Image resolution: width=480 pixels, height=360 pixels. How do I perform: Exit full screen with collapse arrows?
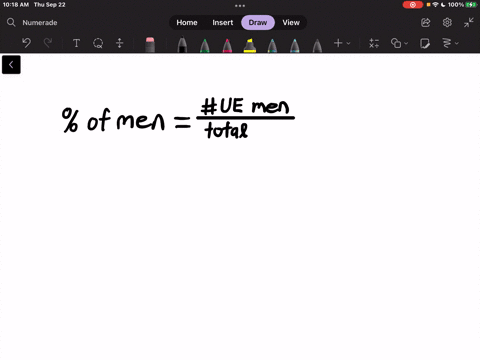469,22
